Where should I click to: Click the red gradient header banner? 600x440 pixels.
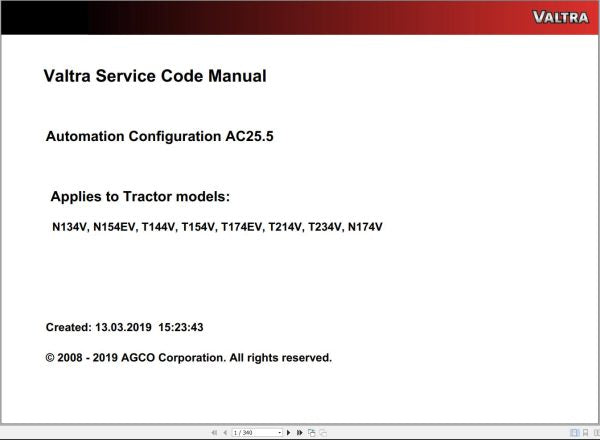(x=300, y=17)
